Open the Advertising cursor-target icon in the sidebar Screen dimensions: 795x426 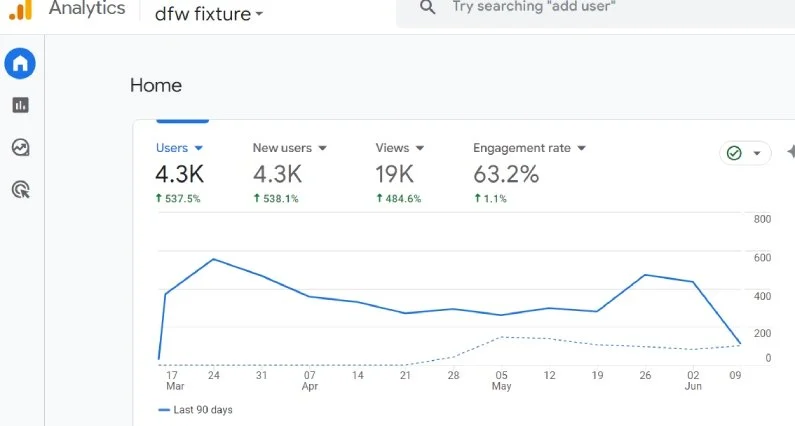point(20,190)
